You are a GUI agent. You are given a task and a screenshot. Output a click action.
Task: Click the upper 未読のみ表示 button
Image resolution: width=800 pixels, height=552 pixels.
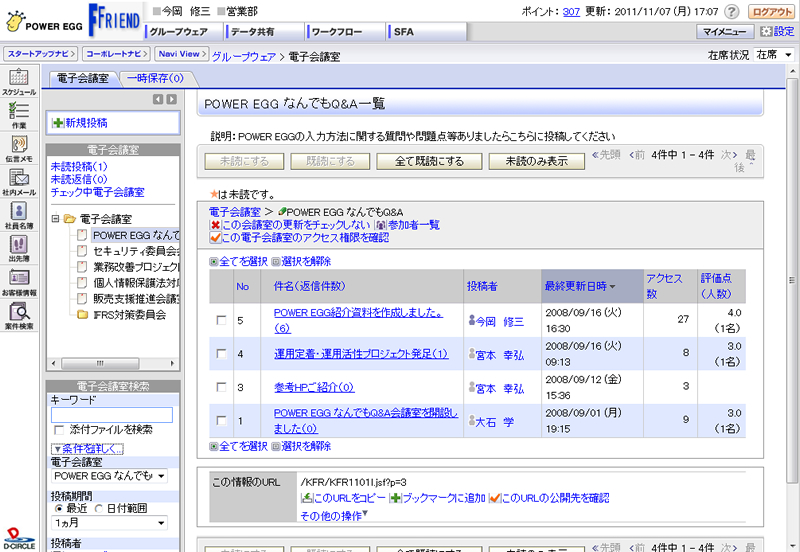536,161
